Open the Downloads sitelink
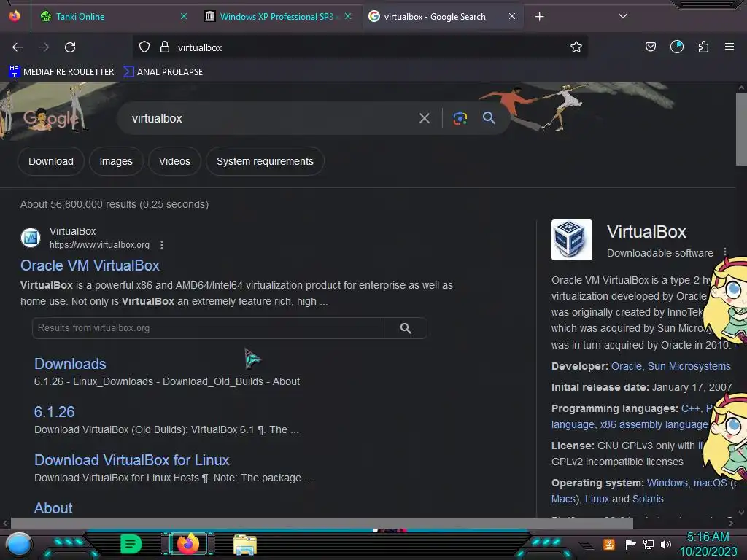Screen dimensions: 747x560 point(70,364)
